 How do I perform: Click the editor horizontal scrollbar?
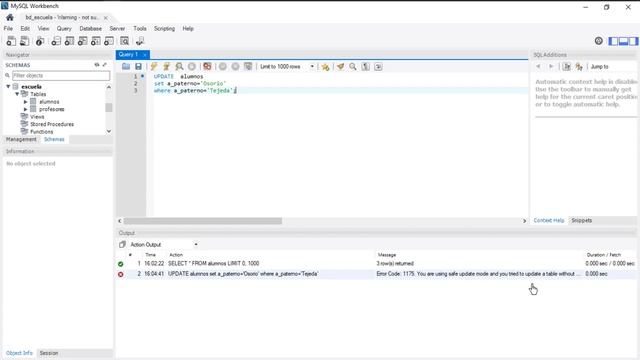203,221
